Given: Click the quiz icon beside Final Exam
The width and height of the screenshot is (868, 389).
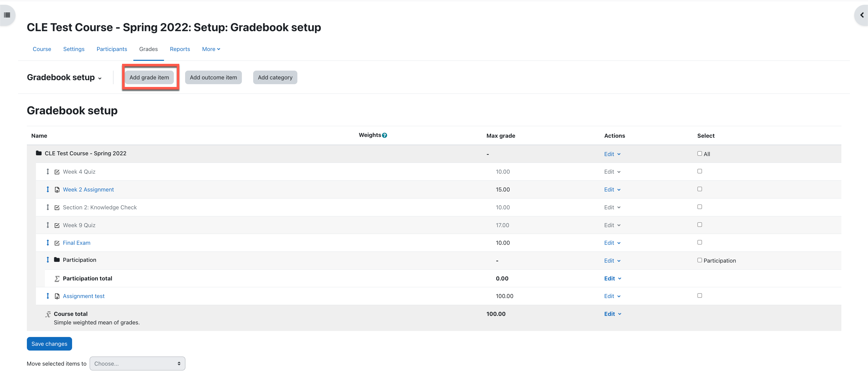Looking at the screenshot, I should (x=57, y=243).
